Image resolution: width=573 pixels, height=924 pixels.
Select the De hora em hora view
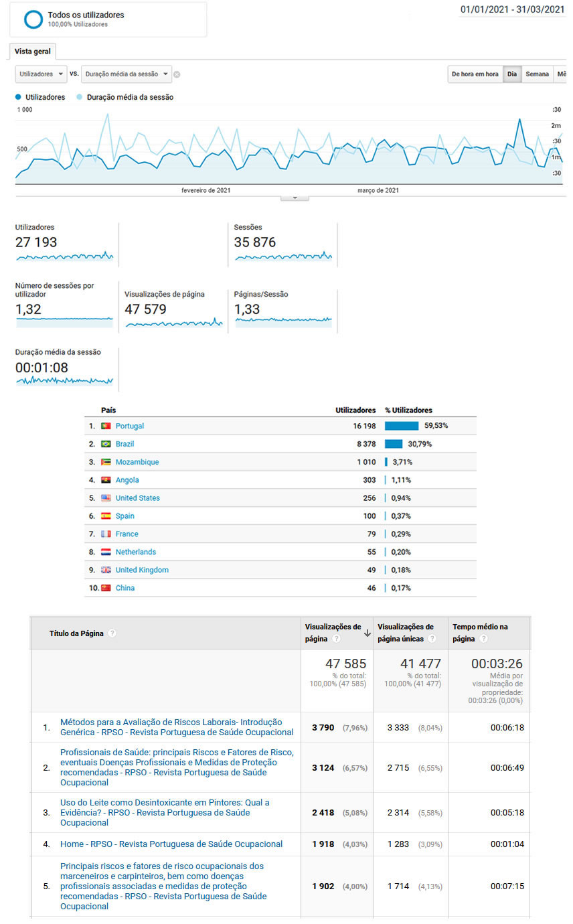475,74
